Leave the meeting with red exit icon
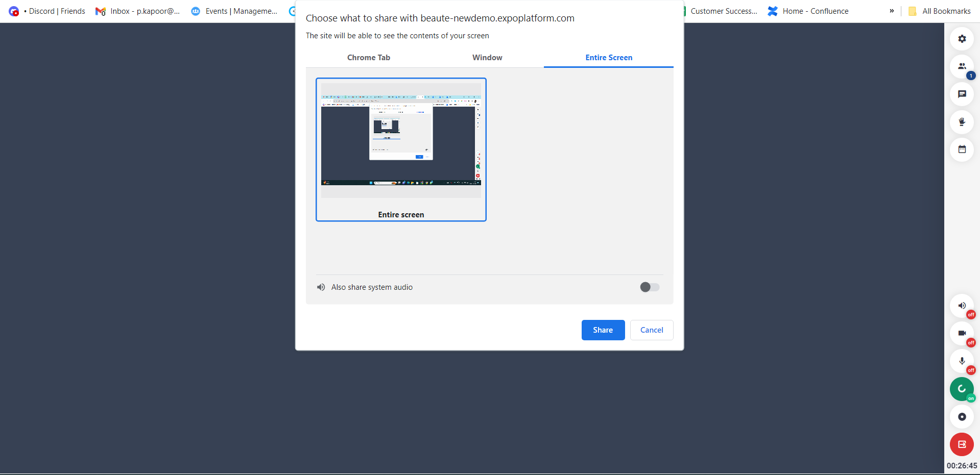Viewport: 980px width, 475px height. click(x=962, y=444)
